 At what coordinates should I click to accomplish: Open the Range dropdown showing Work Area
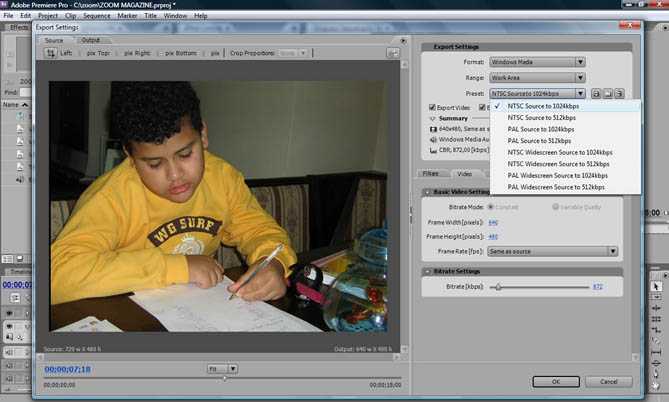537,77
